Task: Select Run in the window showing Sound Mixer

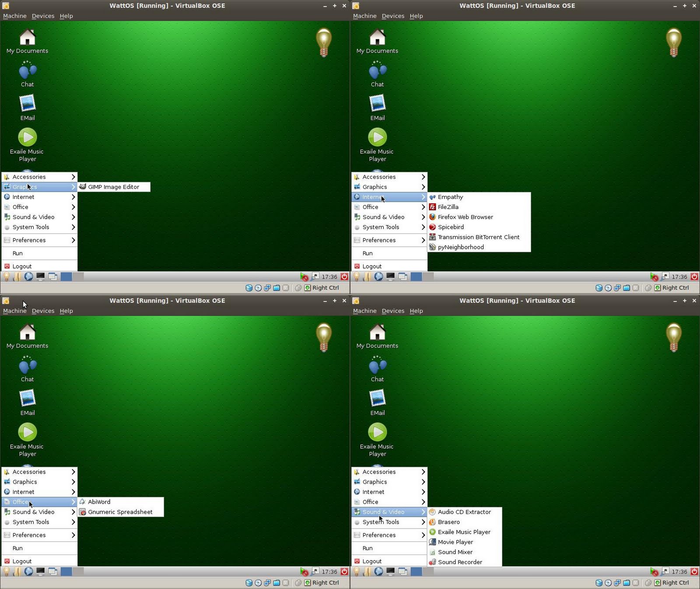Action: tap(389, 548)
